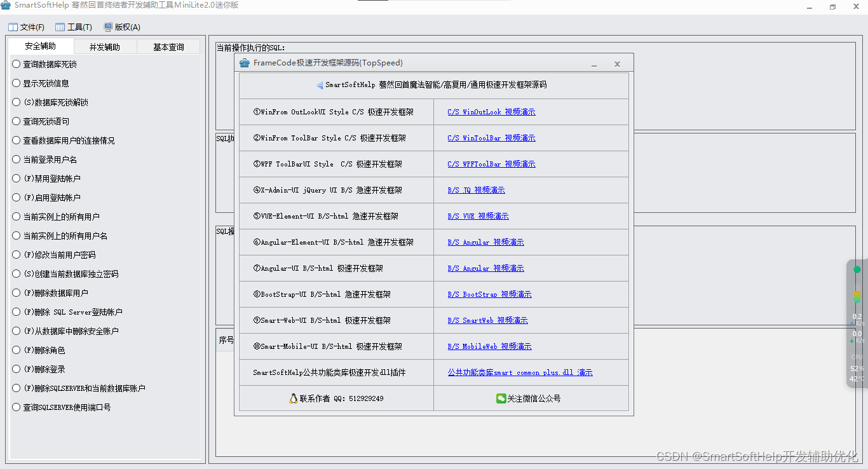Open B/S MobileWeb 视频演示 link
This screenshot has height=469, width=868.
[489, 346]
